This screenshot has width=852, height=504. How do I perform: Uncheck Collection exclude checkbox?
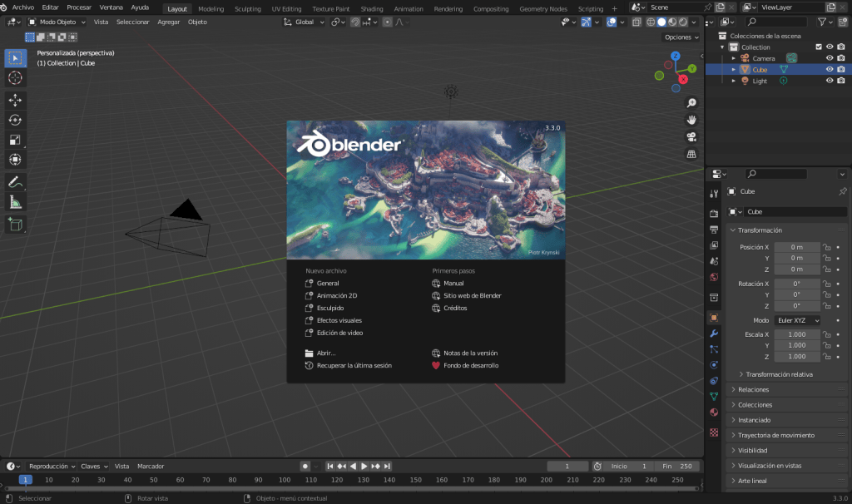pyautogui.click(x=819, y=47)
